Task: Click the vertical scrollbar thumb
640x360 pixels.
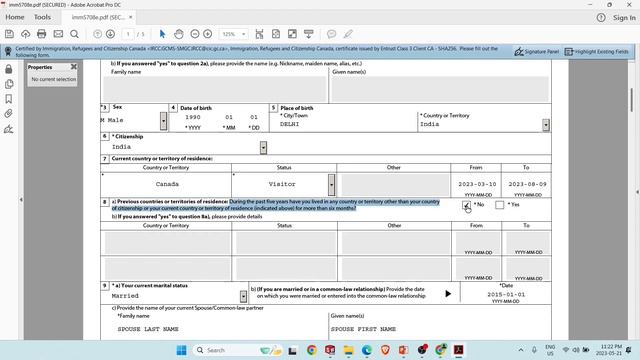Action: (631, 99)
